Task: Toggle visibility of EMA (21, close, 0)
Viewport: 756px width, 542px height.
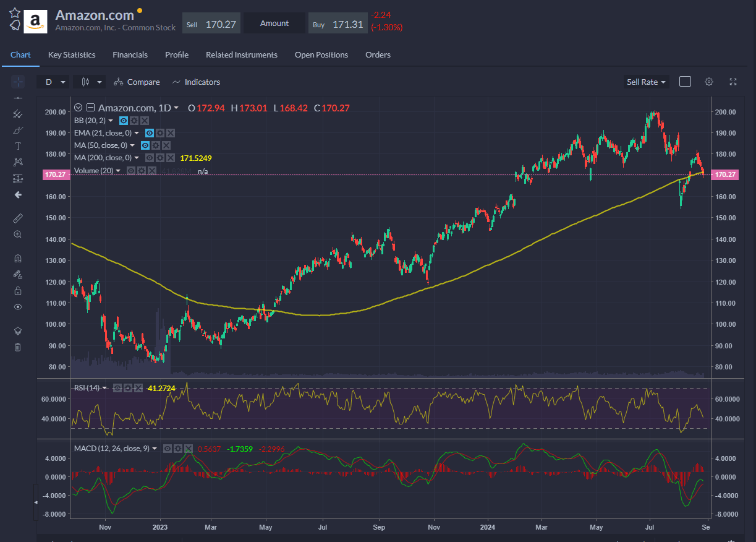Action: 149,133
